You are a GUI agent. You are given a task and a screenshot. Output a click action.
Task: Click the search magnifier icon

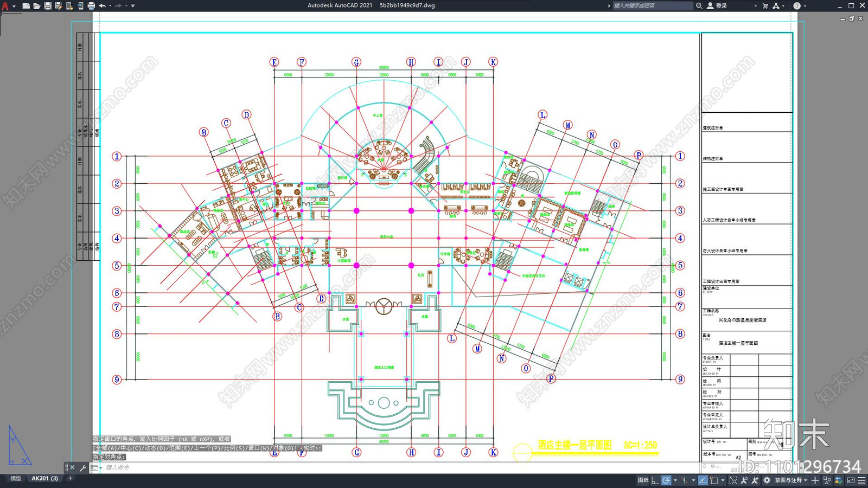click(x=699, y=5)
